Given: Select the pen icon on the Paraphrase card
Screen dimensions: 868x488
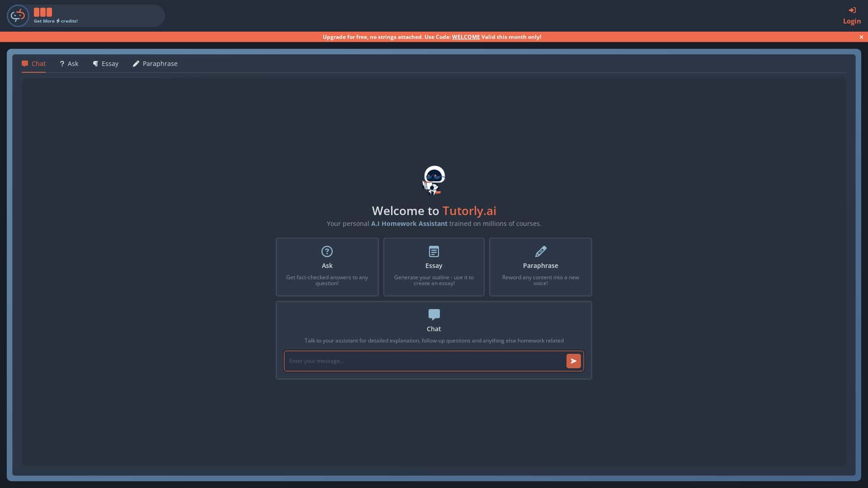Looking at the screenshot, I should (x=541, y=252).
